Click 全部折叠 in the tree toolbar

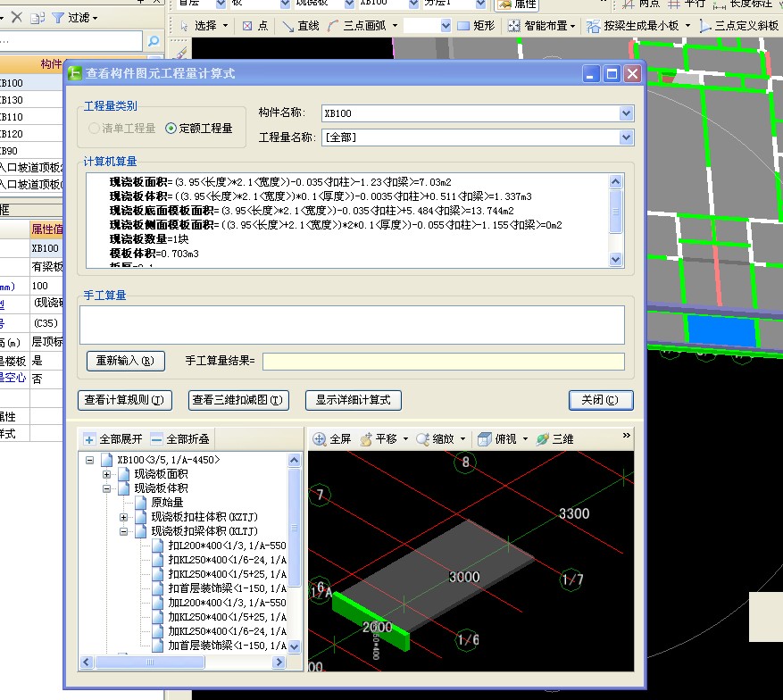(x=180, y=439)
